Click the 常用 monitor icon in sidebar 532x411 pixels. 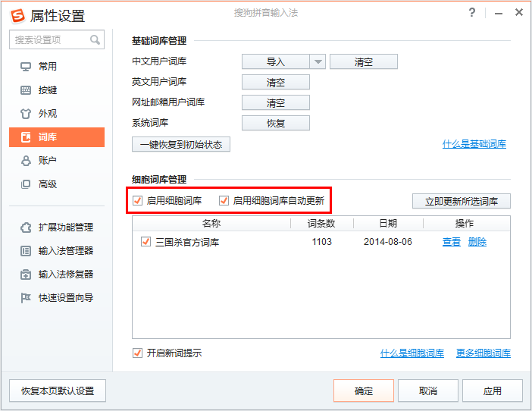point(26,67)
